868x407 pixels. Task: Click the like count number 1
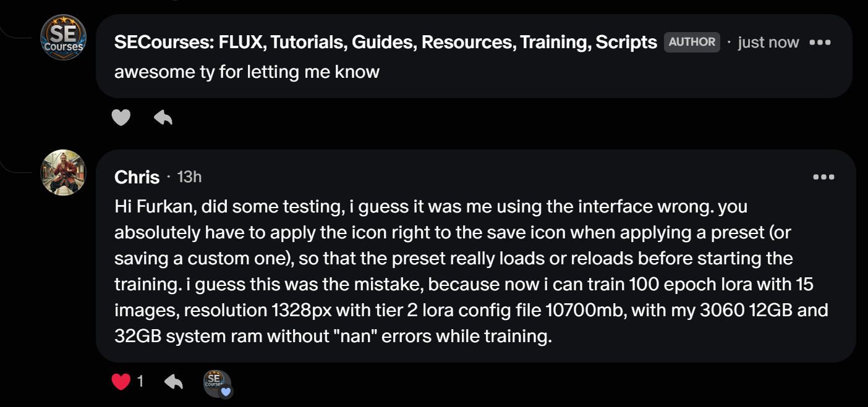click(140, 382)
